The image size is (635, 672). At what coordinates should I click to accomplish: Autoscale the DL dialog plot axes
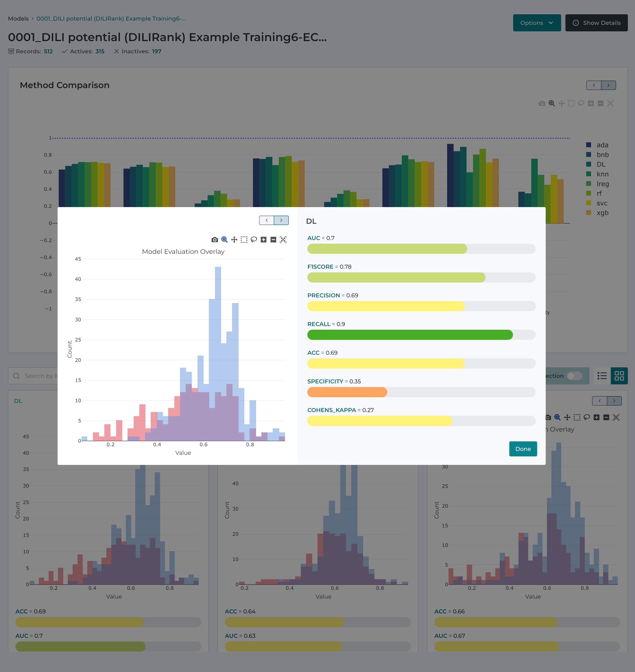[283, 239]
